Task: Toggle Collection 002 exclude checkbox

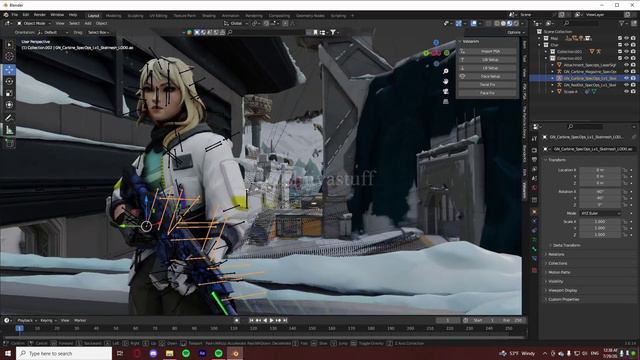Action: (x=620, y=58)
